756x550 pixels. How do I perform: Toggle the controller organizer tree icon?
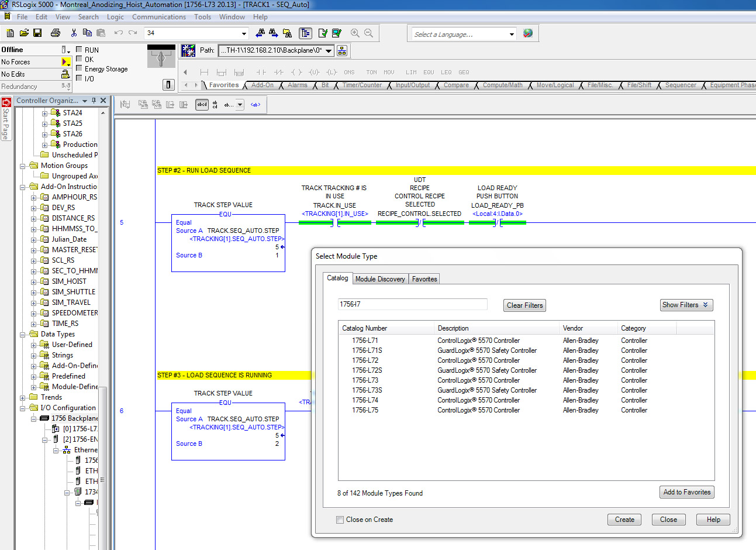point(305,33)
